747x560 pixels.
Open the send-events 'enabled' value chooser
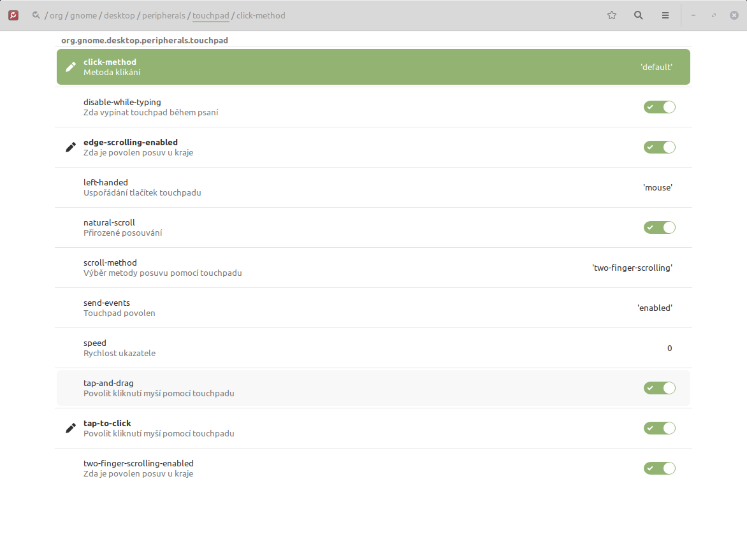click(x=655, y=308)
